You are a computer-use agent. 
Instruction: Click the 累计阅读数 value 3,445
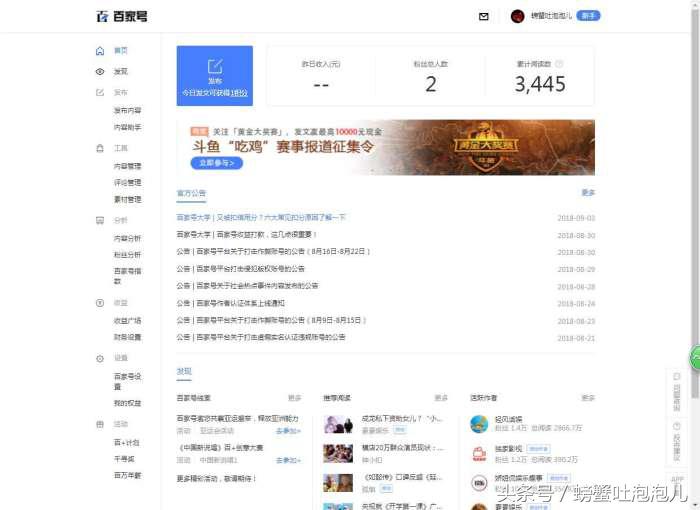[x=540, y=84]
